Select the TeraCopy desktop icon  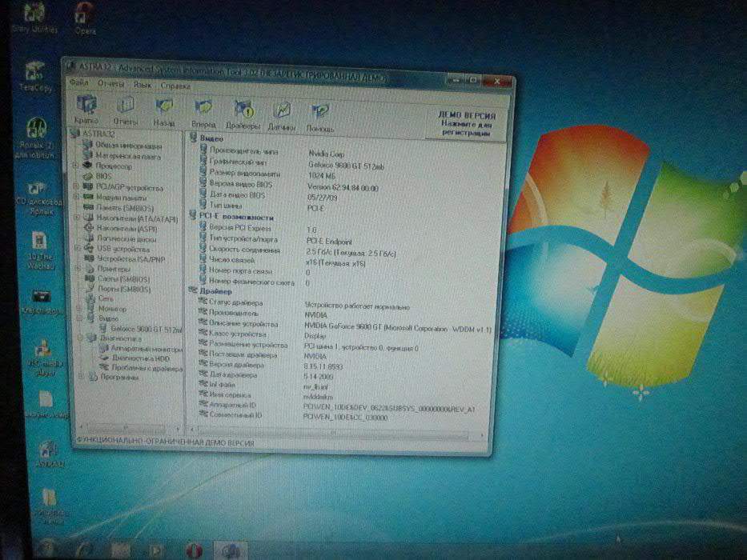tap(34, 76)
